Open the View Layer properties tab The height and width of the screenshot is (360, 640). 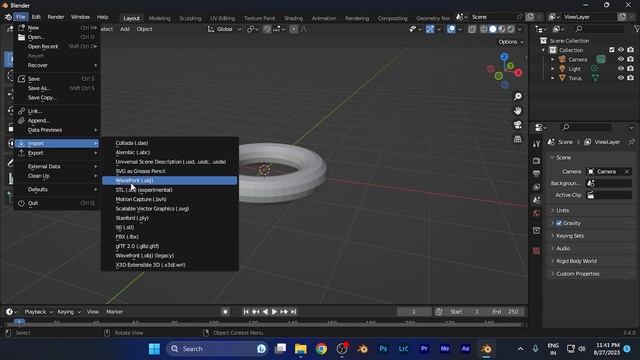point(536,187)
